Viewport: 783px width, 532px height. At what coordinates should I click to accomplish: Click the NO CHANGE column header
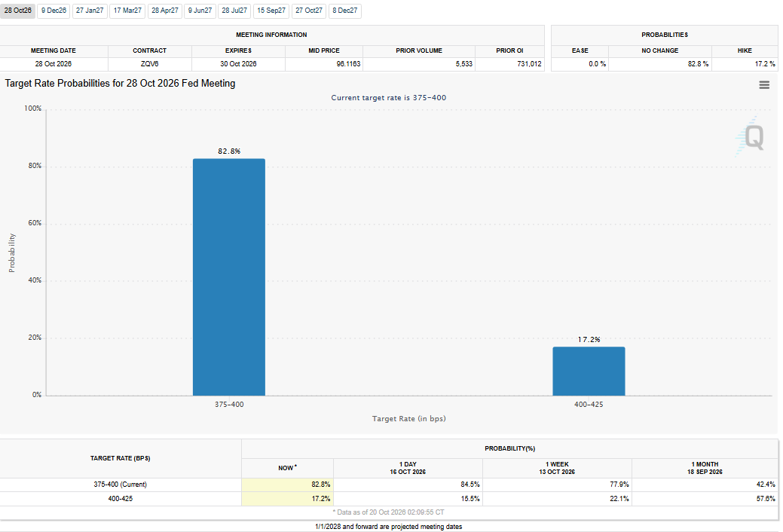(x=660, y=50)
